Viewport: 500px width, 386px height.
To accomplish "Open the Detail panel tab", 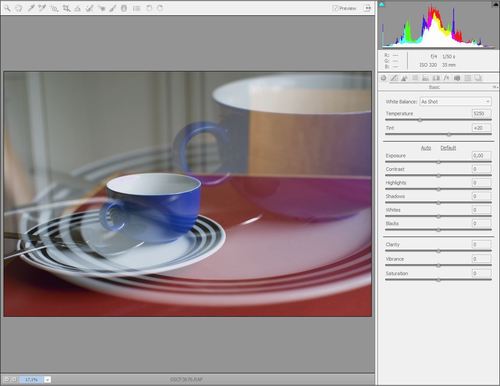I will pyautogui.click(x=404, y=78).
